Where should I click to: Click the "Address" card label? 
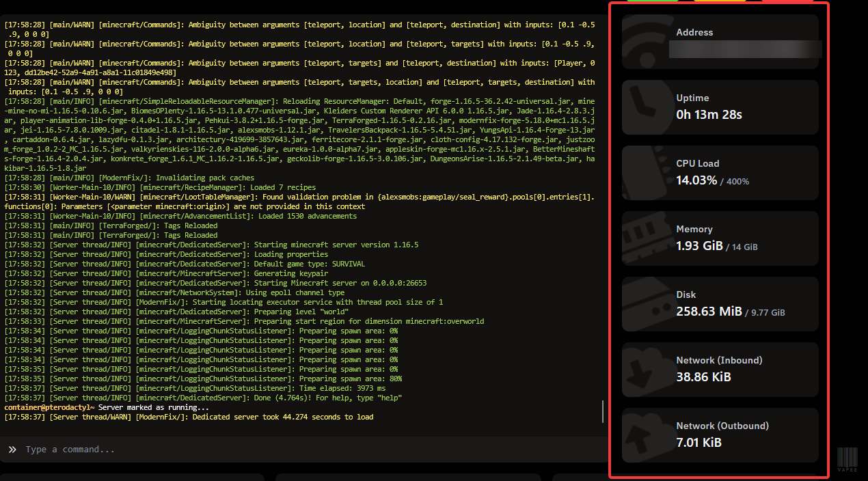pos(694,32)
